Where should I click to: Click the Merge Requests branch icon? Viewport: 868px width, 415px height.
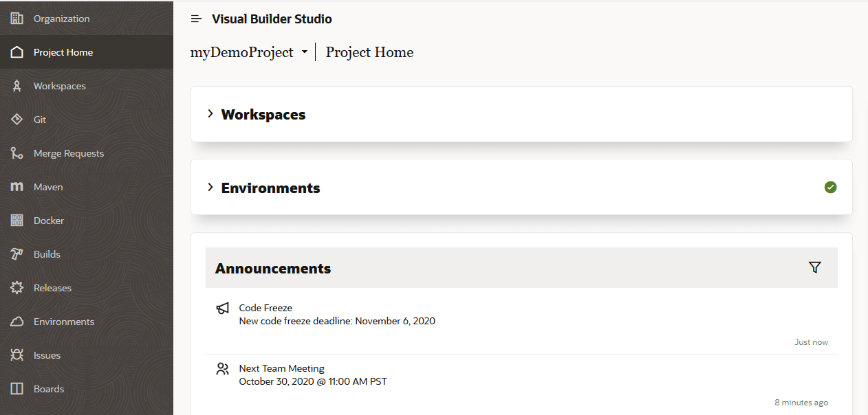(x=17, y=153)
